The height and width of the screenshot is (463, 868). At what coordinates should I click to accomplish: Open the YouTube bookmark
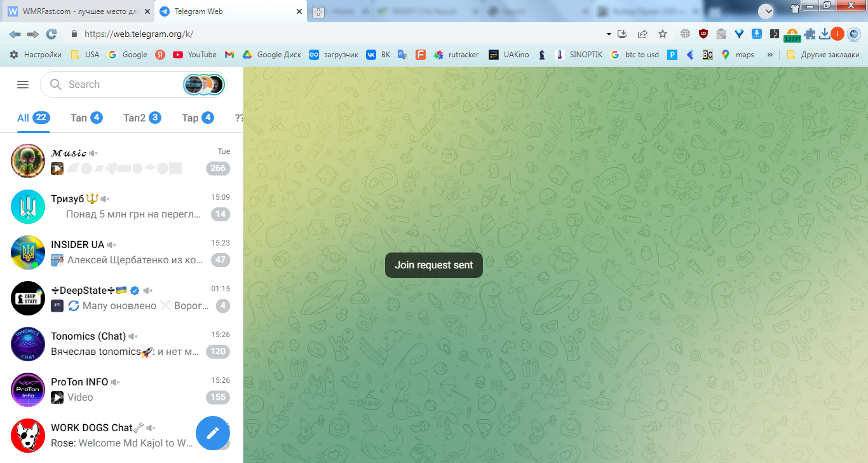[194, 55]
